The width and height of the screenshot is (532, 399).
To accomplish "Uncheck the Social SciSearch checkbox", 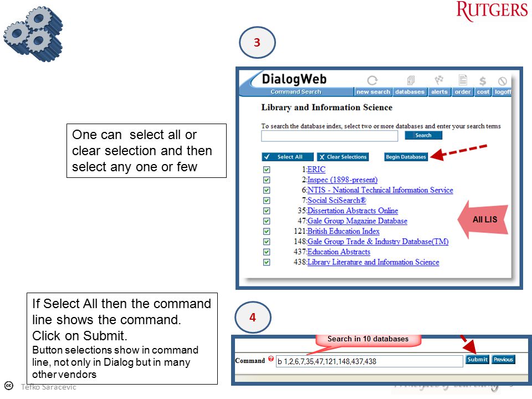I will 267,201.
